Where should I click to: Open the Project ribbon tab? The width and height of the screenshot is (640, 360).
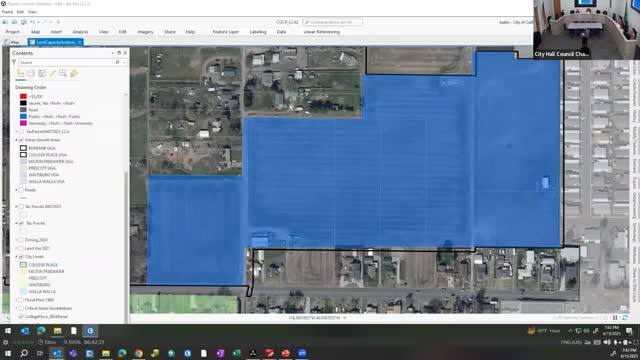click(x=12, y=32)
